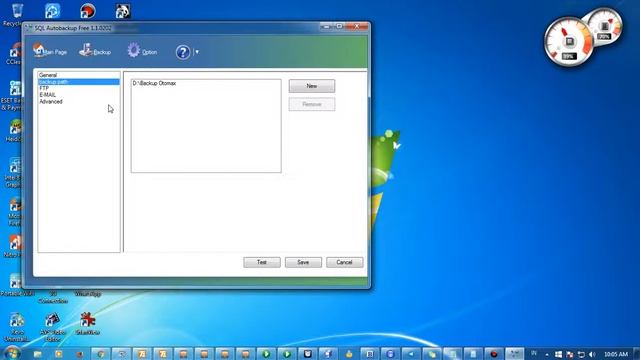The width and height of the screenshot is (640, 360).
Task: Click the Save button
Action: click(x=303, y=262)
